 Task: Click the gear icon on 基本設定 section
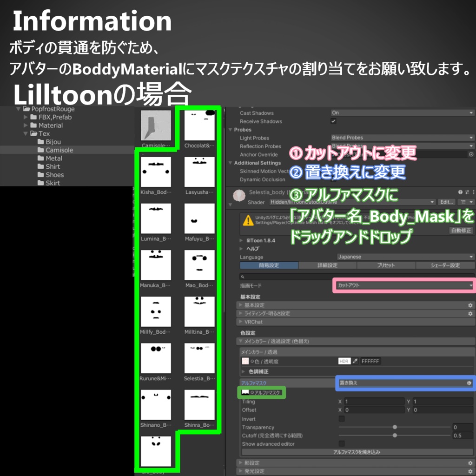coord(469,304)
